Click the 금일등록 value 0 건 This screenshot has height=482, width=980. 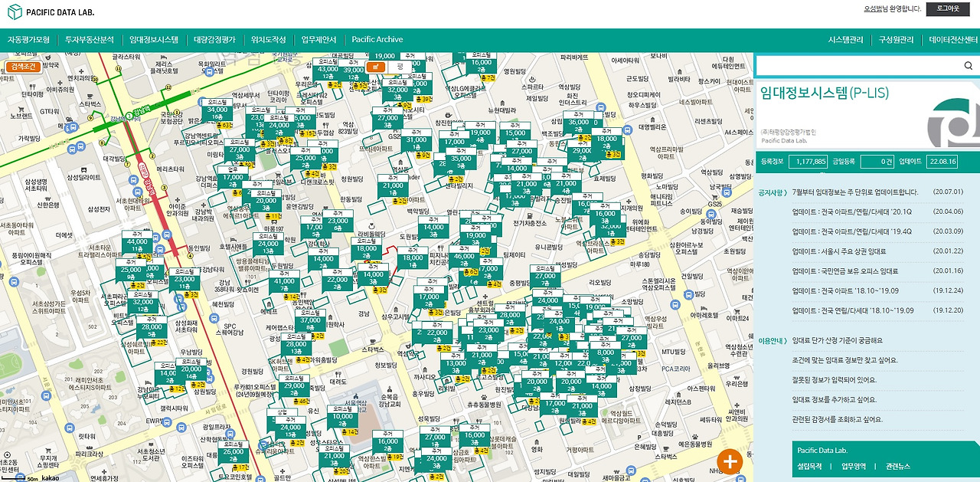pos(877,162)
